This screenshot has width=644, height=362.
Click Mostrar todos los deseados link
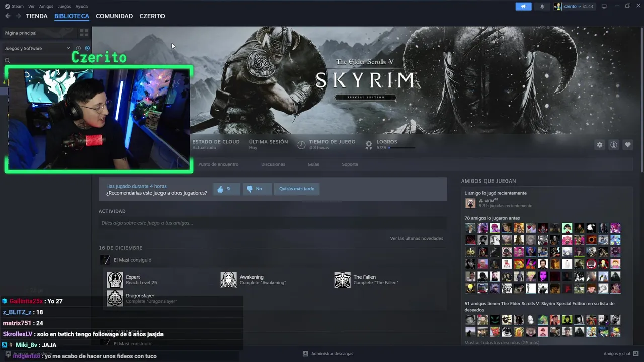coord(502,342)
